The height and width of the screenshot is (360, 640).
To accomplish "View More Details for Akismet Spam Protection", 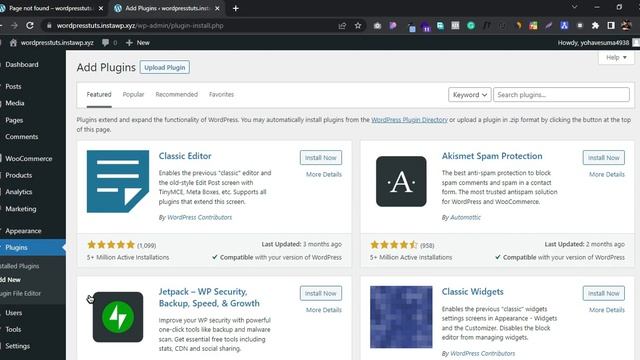I will tap(607, 174).
